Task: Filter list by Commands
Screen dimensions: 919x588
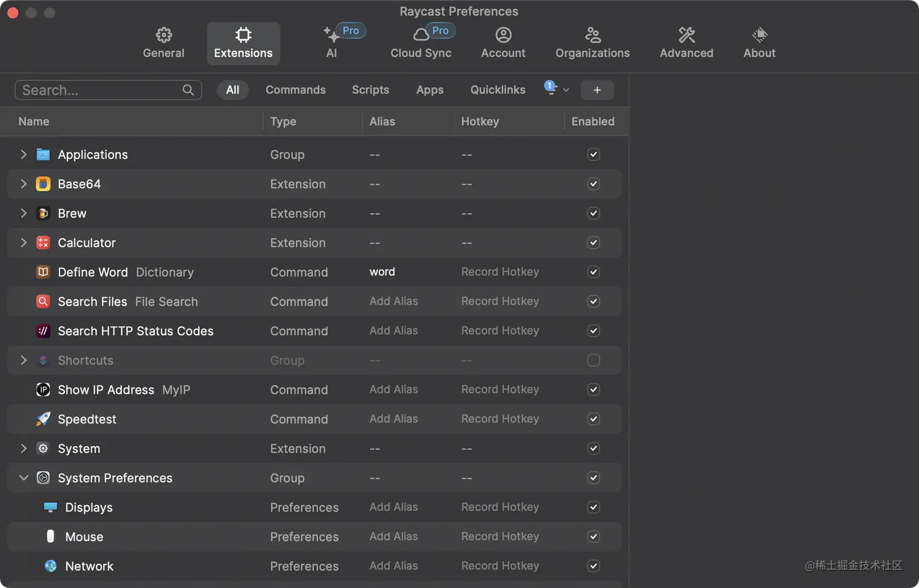Action: point(295,90)
